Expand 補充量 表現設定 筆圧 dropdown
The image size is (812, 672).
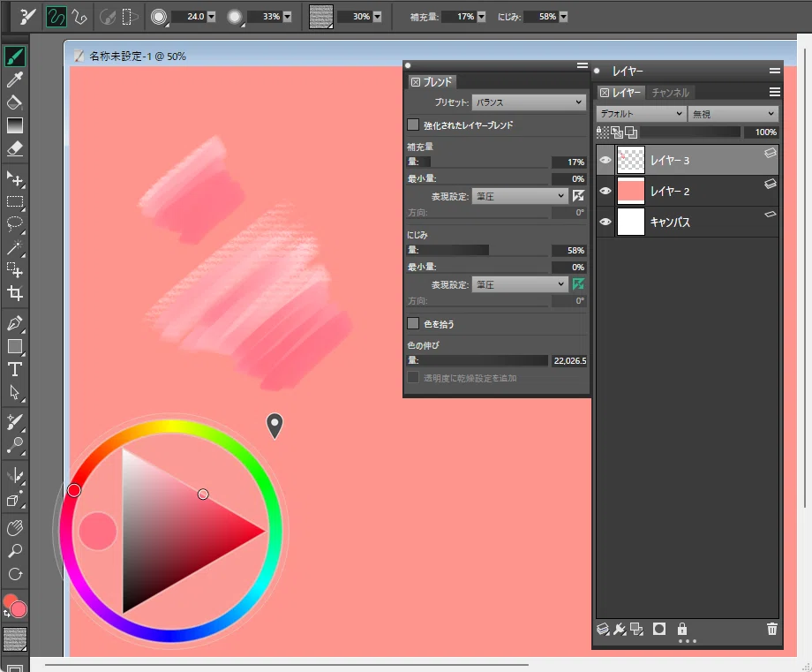(x=519, y=196)
